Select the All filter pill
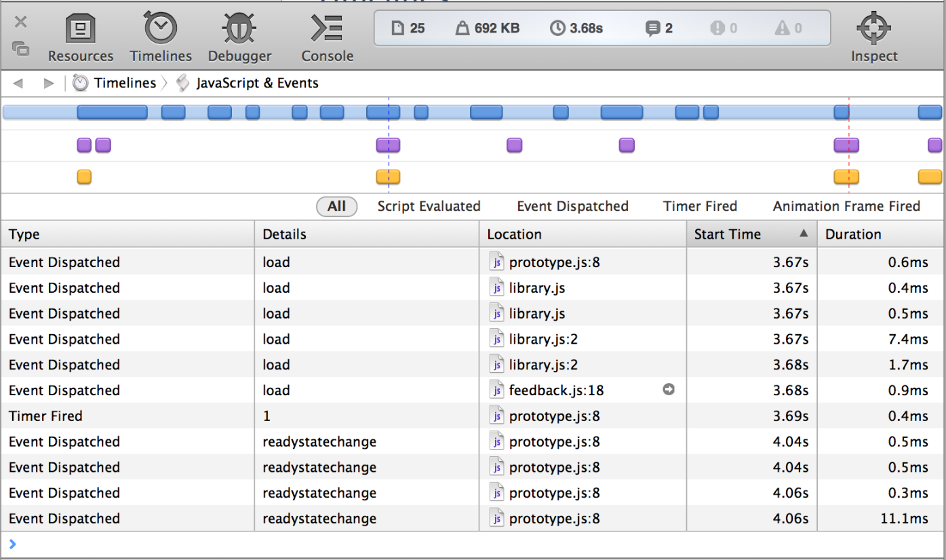Screen dimensions: 946x560 point(336,207)
